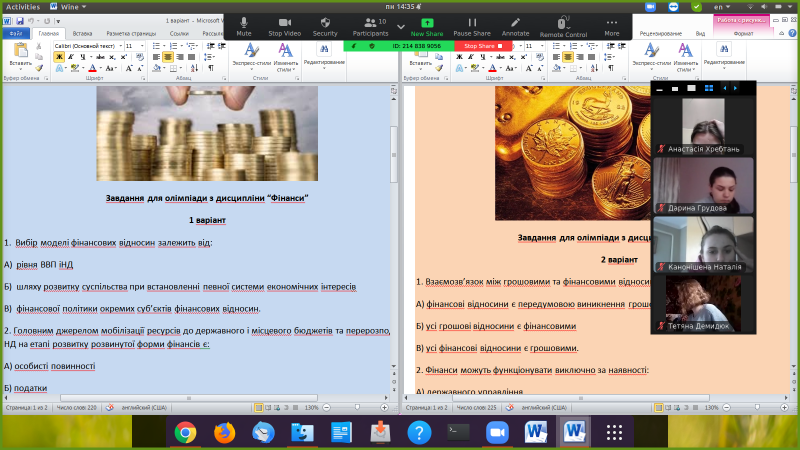Open Редактирование dropdown in right Word window
Image resolution: width=800 pixels, height=450 pixels.
tap(724, 56)
